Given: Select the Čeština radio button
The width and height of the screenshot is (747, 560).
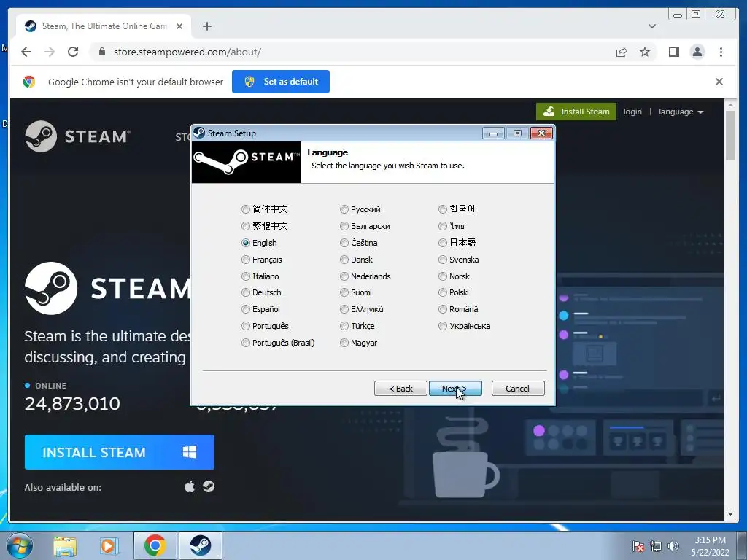Looking at the screenshot, I should [344, 243].
